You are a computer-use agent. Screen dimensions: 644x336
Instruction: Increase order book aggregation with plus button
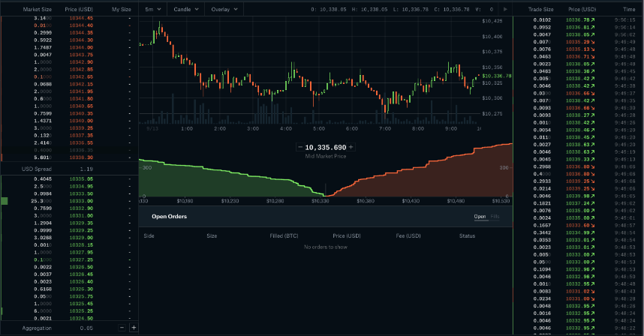pos(134,328)
